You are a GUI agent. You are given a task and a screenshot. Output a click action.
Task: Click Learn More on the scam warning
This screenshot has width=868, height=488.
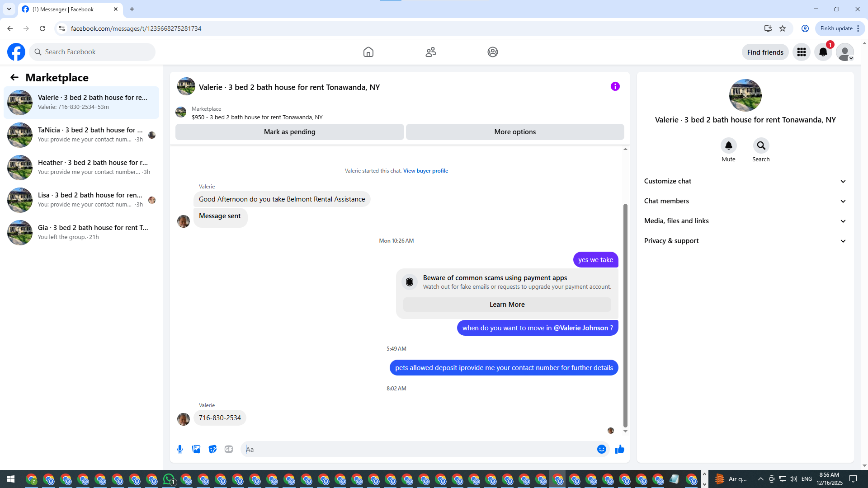(507, 305)
